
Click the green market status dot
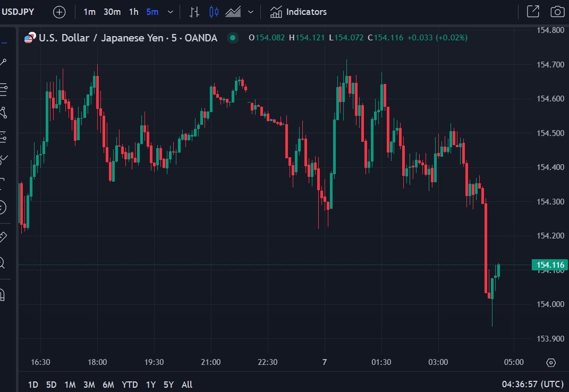(232, 38)
